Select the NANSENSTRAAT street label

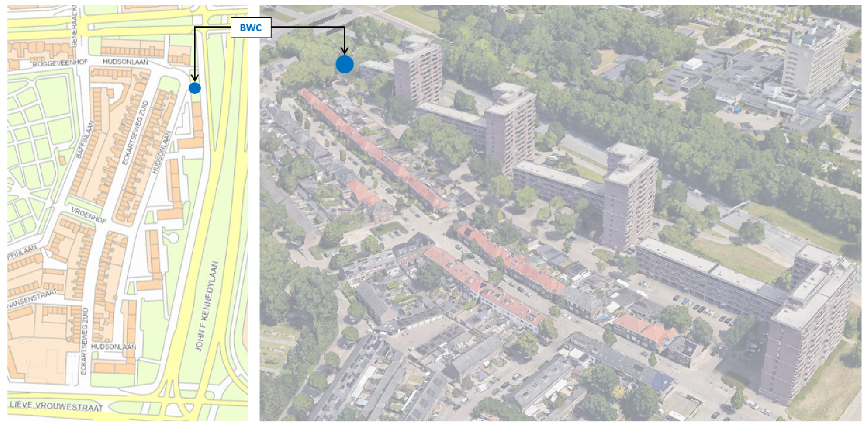[x=32, y=299]
